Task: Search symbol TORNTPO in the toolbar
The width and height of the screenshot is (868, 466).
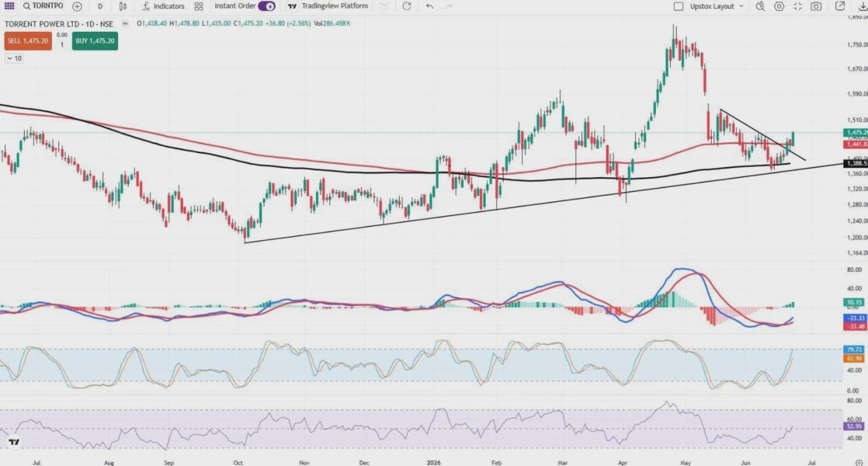Action: (43, 6)
